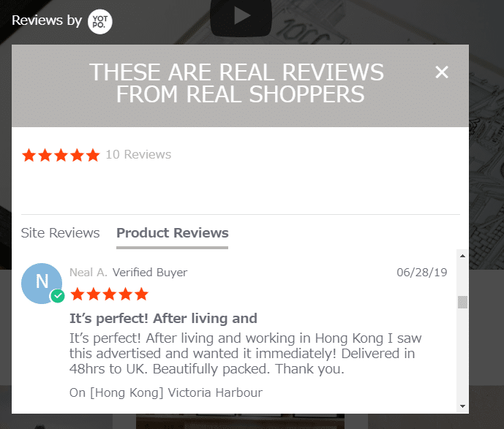The height and width of the screenshot is (429, 504).
Task: Click Neal A.'s blue avatar circle
Action: 42,284
